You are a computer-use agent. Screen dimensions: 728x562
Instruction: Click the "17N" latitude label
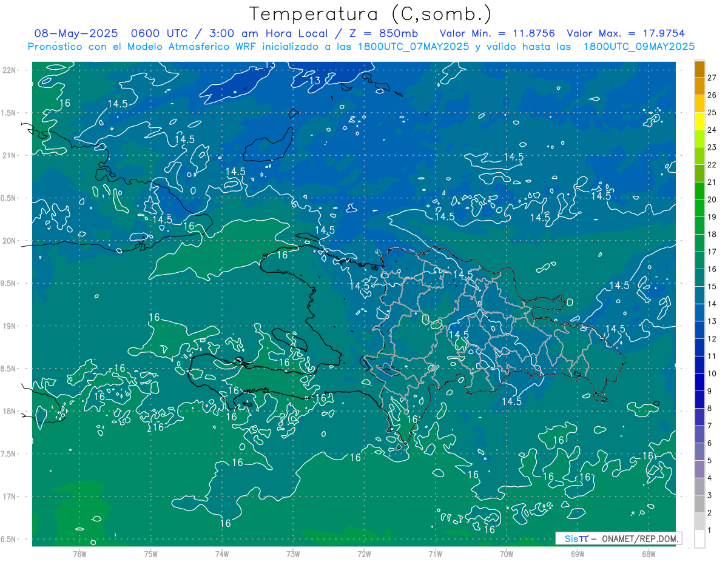pos(10,497)
